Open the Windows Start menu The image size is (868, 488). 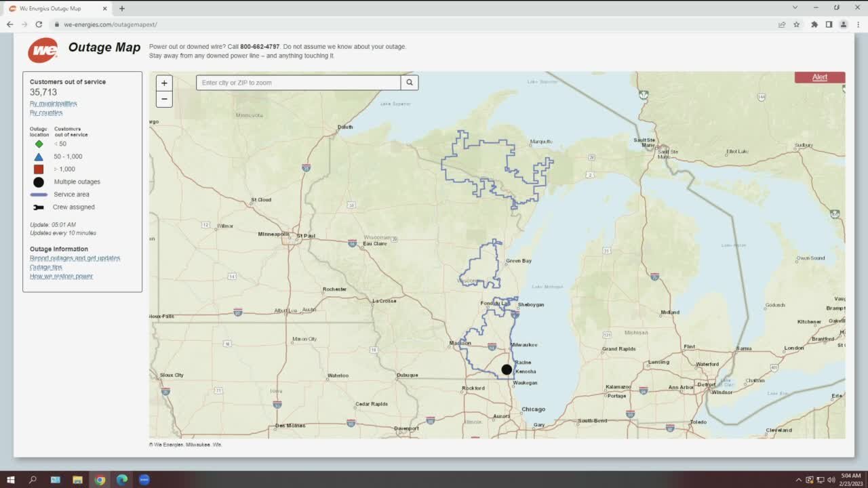10,480
